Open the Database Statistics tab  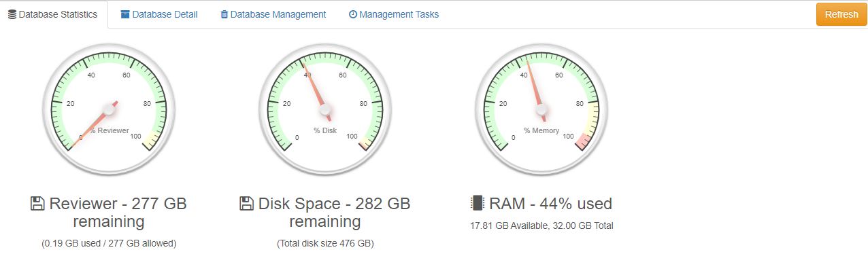(53, 14)
